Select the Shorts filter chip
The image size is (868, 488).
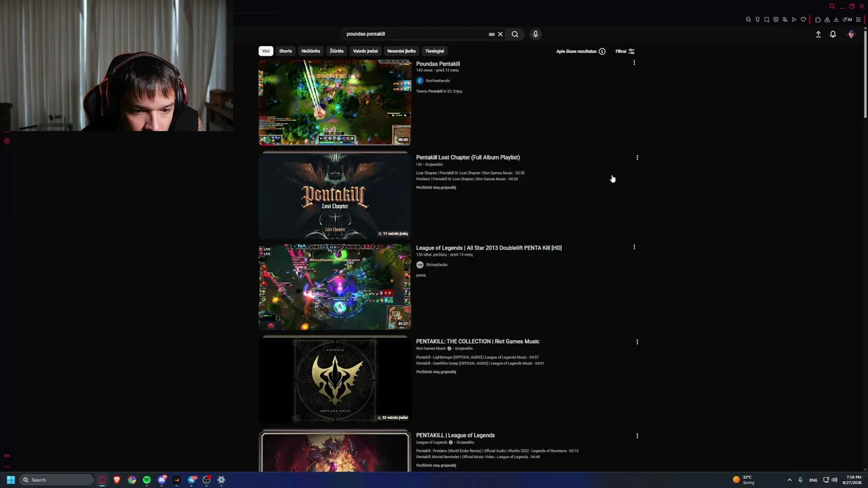click(x=285, y=51)
